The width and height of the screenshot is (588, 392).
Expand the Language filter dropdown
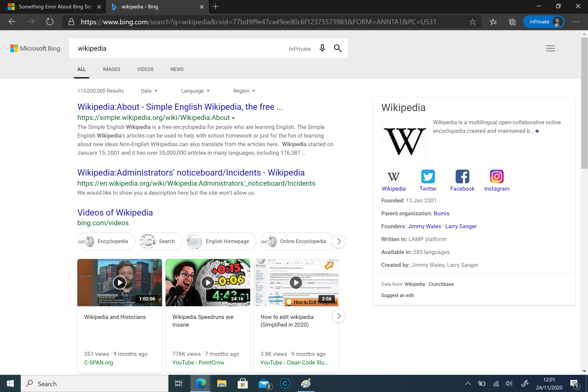[x=196, y=90]
